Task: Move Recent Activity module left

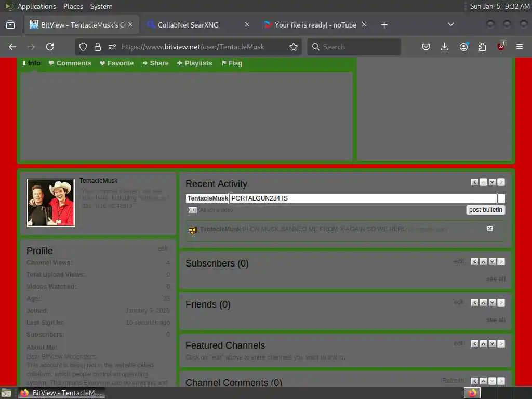Action: point(475,182)
